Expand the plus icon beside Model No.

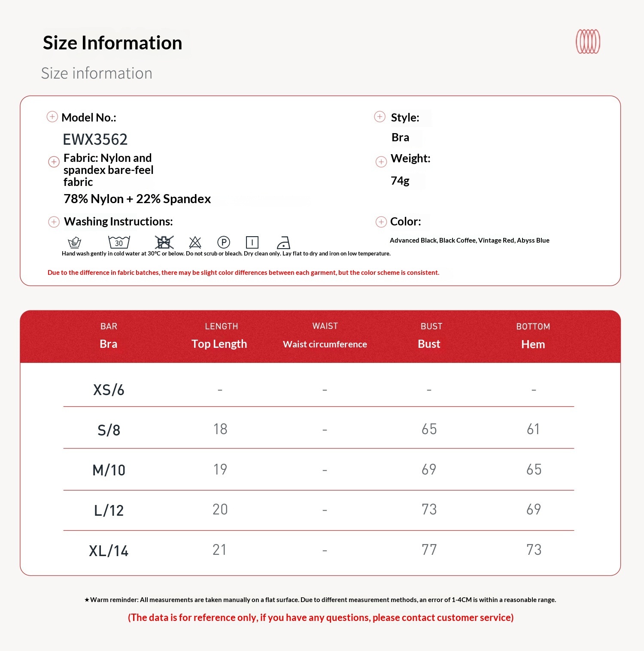pyautogui.click(x=52, y=117)
